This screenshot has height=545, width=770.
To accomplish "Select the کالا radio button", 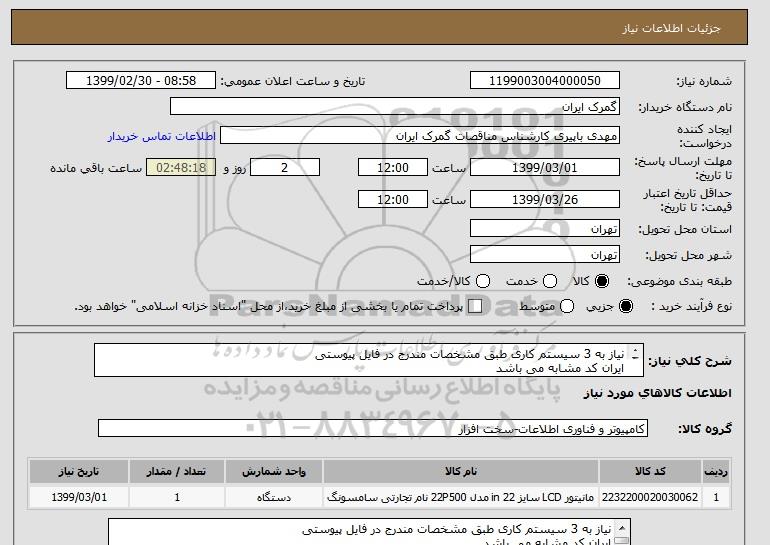I will pos(602,281).
